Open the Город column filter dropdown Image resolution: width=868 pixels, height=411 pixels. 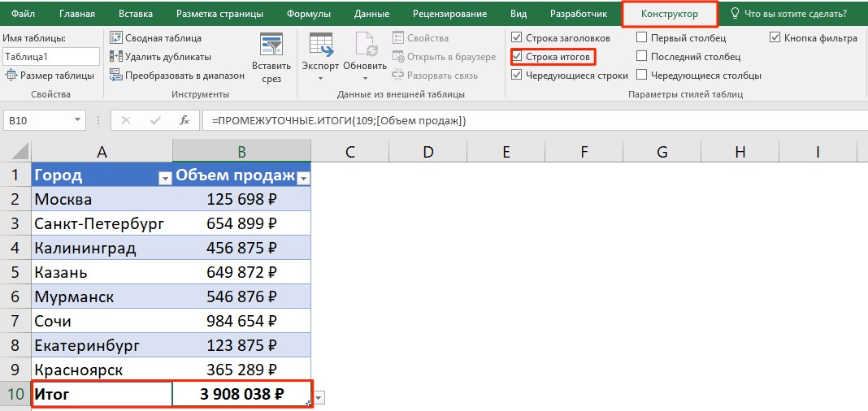coord(164,178)
